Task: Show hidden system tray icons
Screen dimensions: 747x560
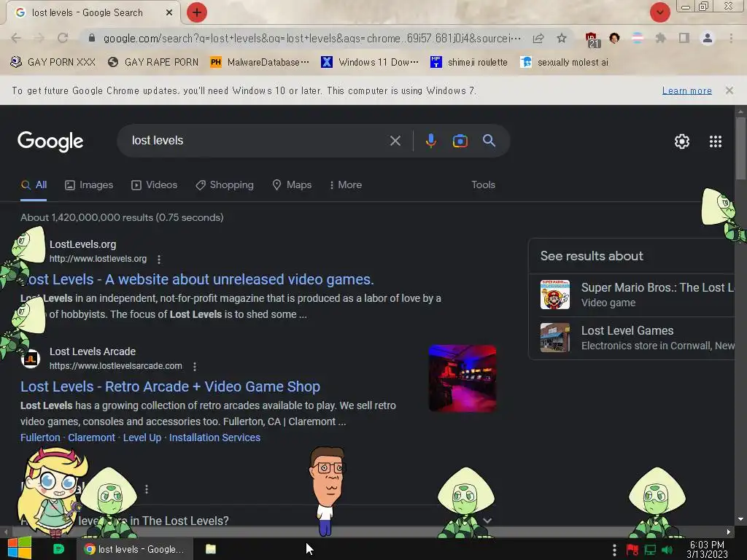Action: tap(614, 550)
